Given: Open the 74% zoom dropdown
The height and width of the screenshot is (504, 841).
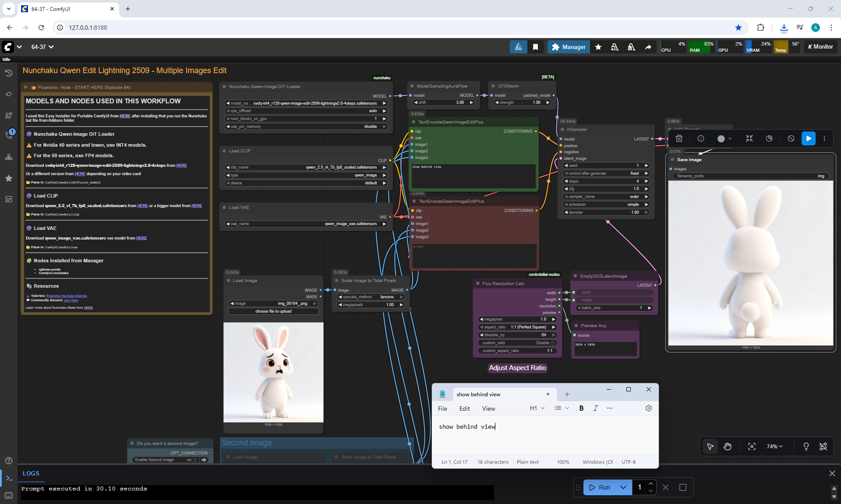Looking at the screenshot, I should tap(774, 447).
